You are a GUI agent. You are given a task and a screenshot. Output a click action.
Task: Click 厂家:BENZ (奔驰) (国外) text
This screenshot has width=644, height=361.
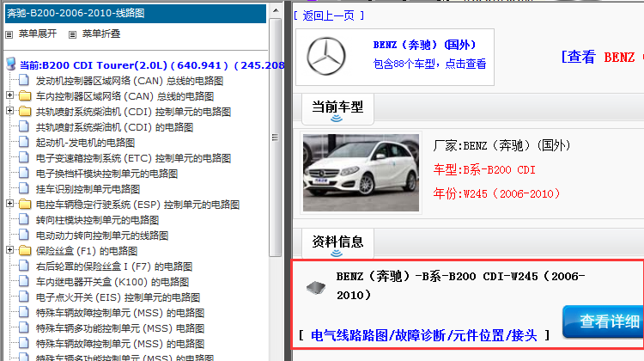(501, 145)
